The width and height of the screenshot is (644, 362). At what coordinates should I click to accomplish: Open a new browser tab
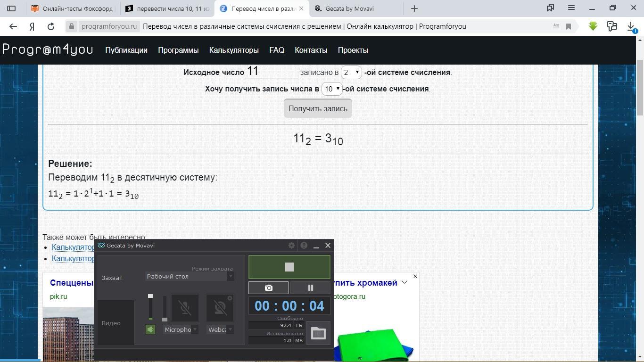pos(414,8)
